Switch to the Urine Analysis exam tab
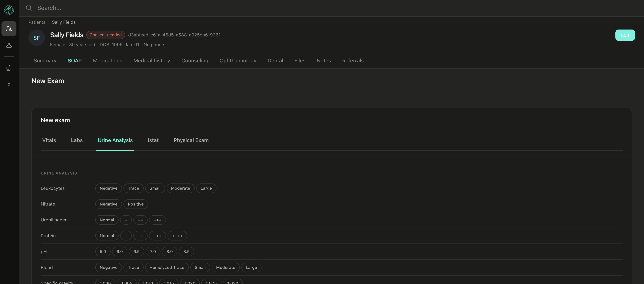644x284 pixels. click(115, 140)
